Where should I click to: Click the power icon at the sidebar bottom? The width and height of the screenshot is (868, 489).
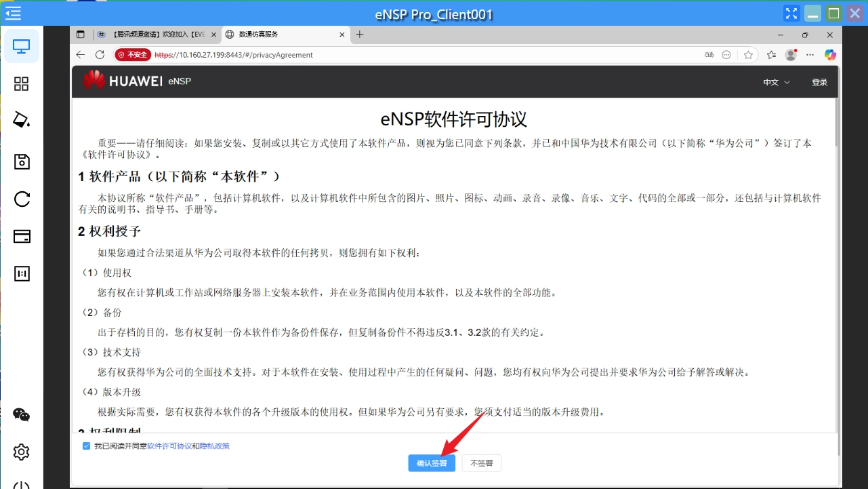point(22,485)
